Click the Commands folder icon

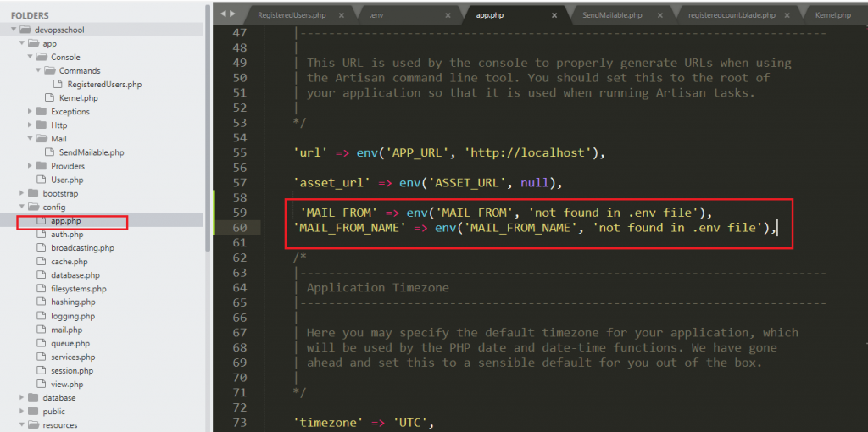point(51,71)
